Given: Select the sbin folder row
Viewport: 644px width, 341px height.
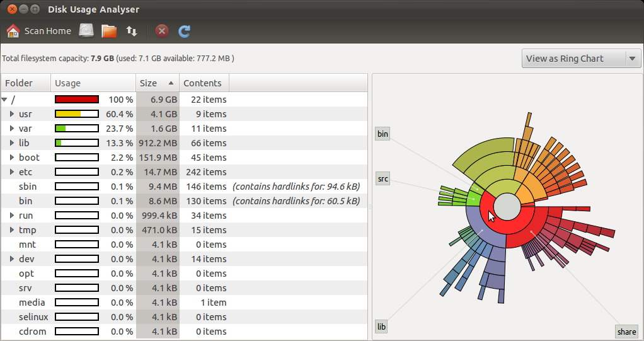Looking at the screenshot, I should [x=27, y=187].
